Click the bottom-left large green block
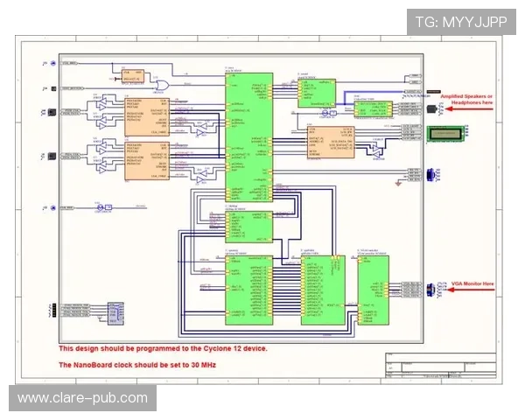525x420 pixels. 249,291
